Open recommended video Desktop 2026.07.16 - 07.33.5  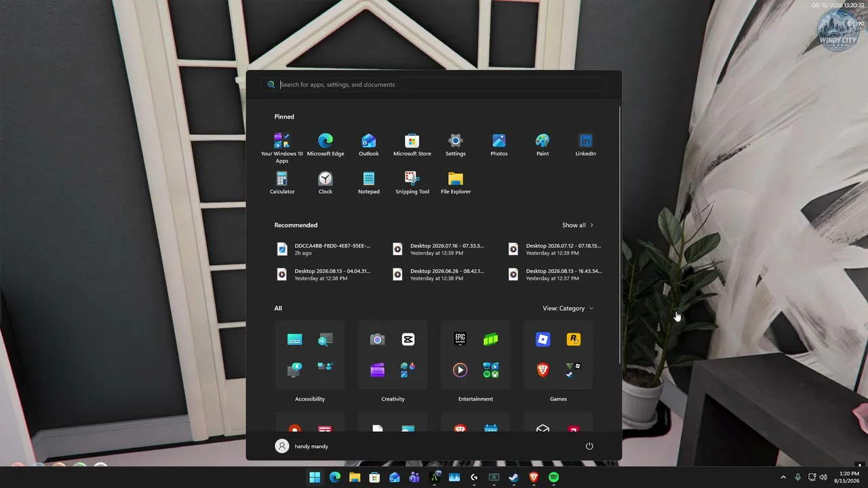439,249
